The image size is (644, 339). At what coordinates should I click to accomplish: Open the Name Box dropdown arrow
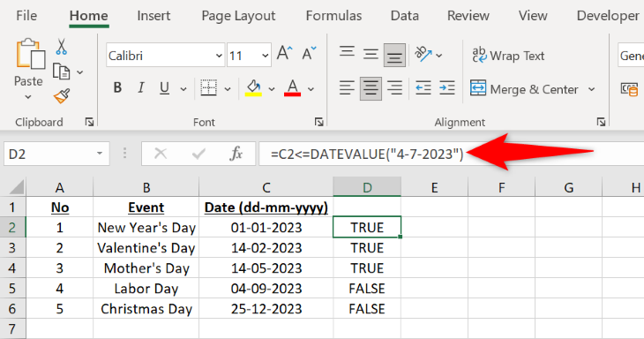pyautogui.click(x=100, y=154)
